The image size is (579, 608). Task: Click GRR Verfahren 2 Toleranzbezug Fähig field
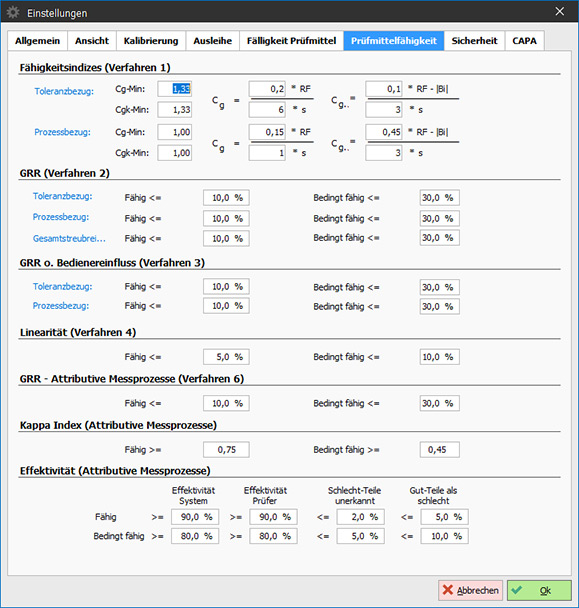(226, 198)
